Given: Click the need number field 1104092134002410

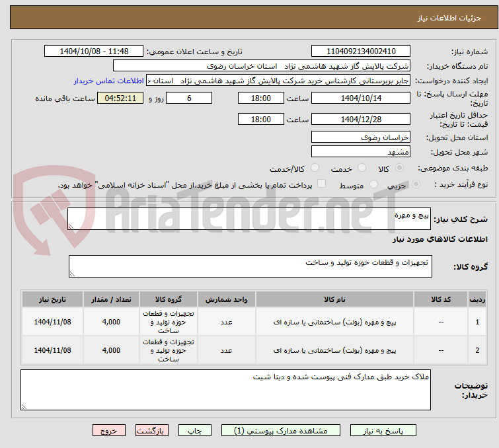Looking at the screenshot, I should pos(361,52).
